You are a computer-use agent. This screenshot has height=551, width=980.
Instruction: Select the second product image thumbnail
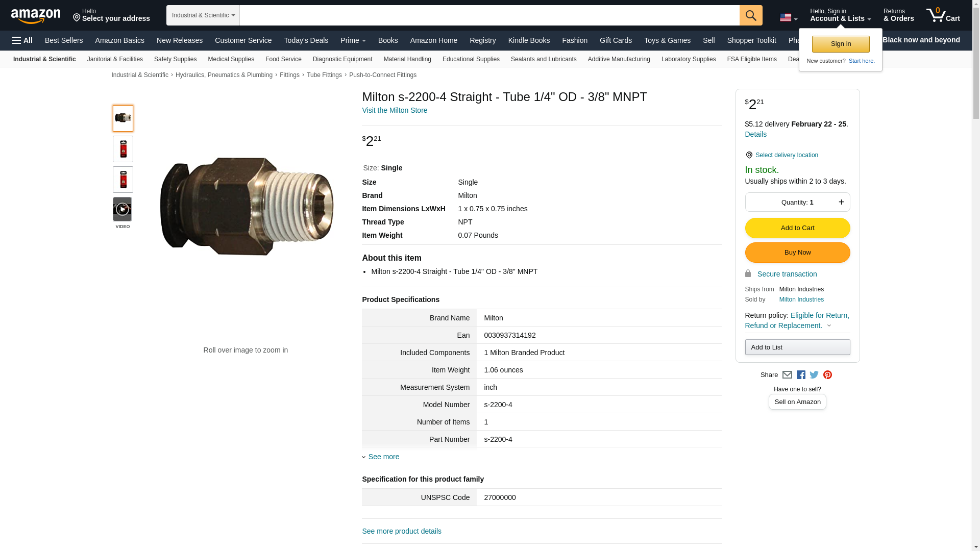123,149
